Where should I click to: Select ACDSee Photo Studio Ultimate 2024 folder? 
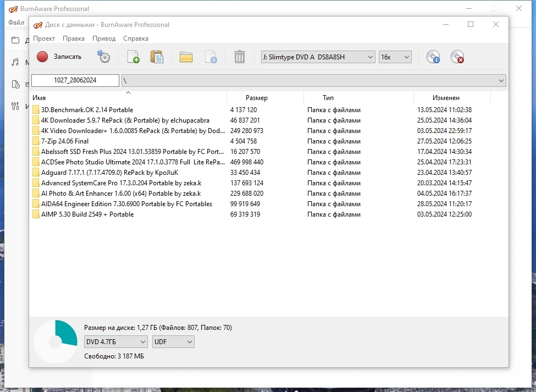point(133,162)
